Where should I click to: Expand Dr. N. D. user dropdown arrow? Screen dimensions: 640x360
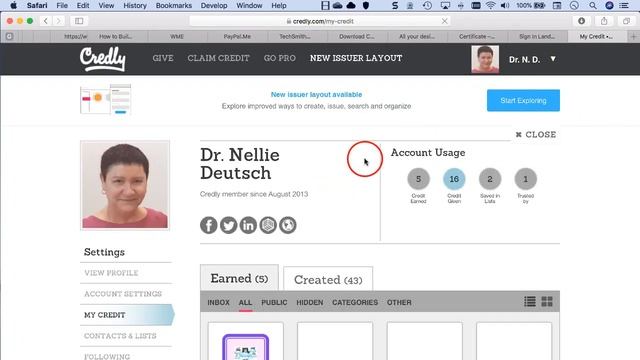point(553,59)
